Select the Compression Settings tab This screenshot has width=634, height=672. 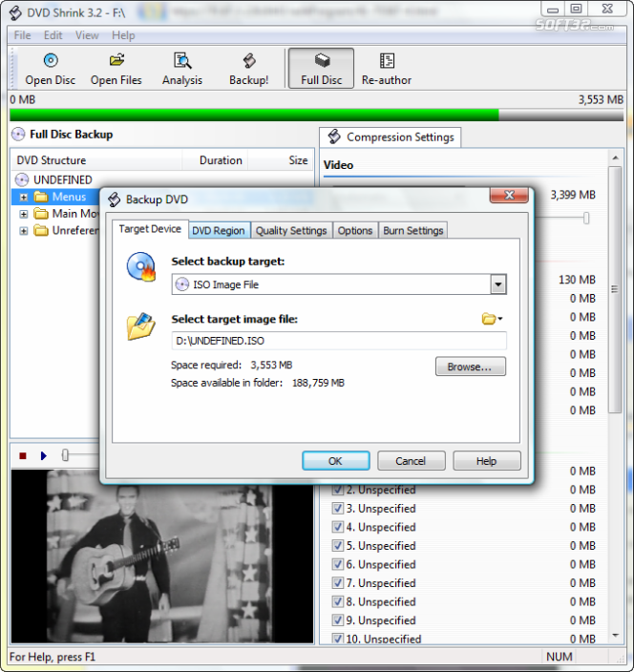pyautogui.click(x=391, y=137)
